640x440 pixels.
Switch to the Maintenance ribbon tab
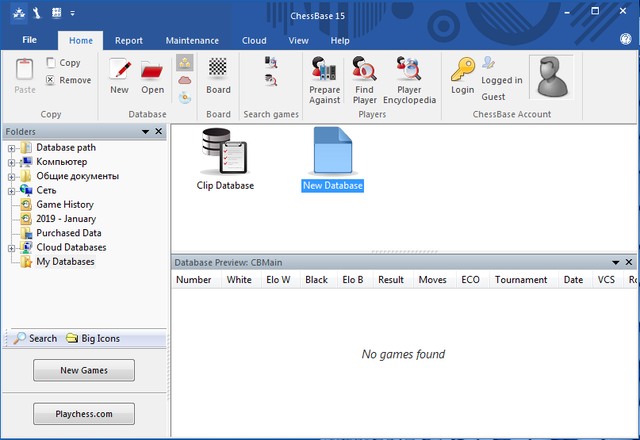point(192,41)
